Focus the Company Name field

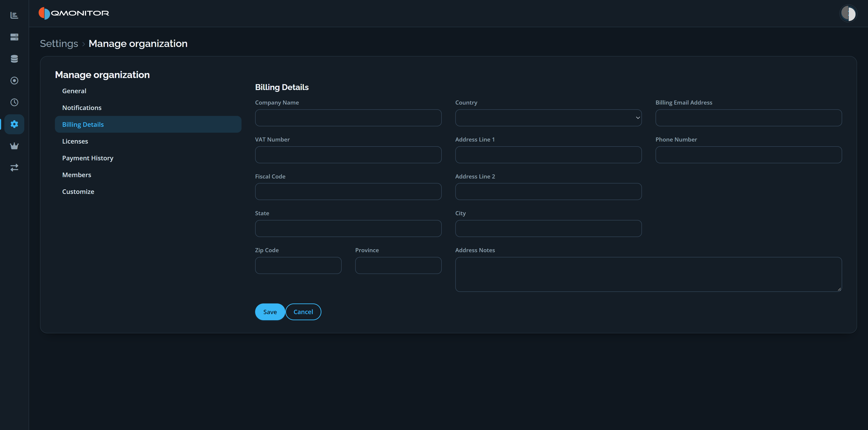(x=348, y=118)
